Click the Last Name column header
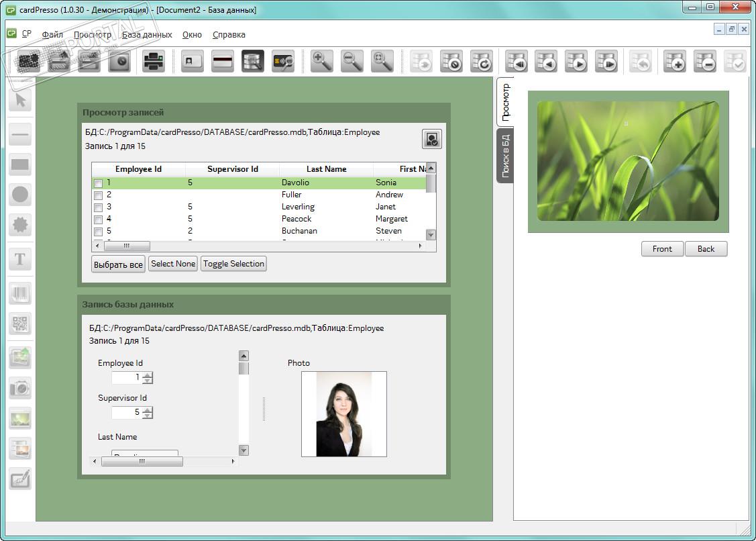This screenshot has width=756, height=541. tap(327, 169)
